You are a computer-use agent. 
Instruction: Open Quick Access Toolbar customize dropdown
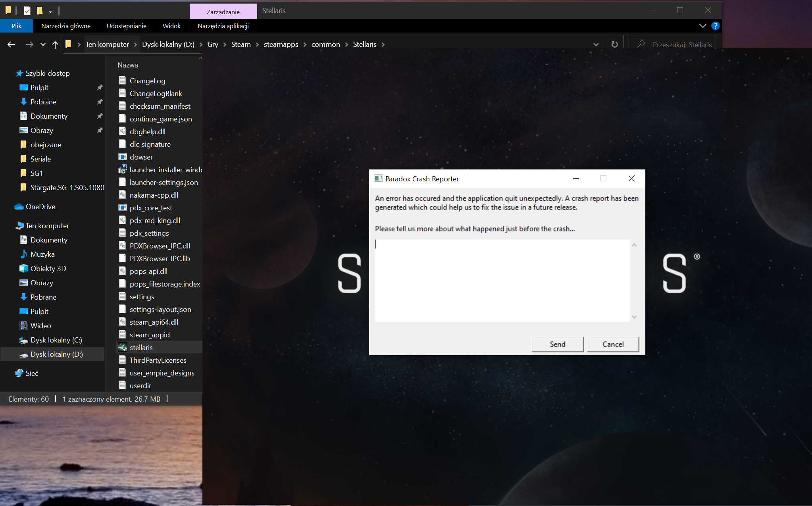click(50, 12)
